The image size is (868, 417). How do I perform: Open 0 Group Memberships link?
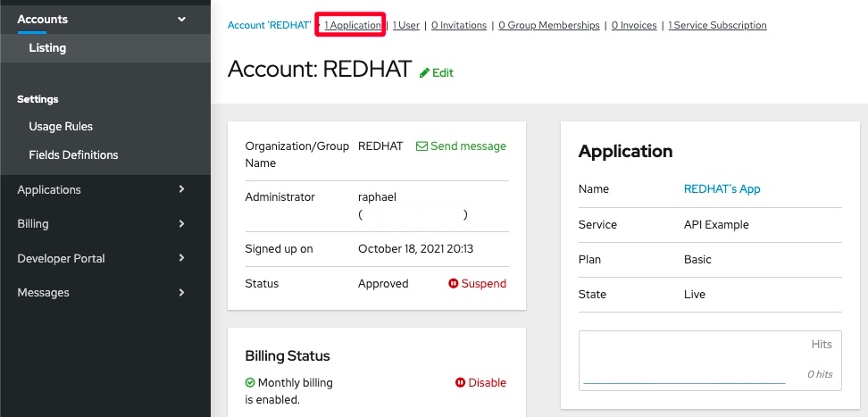click(x=549, y=26)
